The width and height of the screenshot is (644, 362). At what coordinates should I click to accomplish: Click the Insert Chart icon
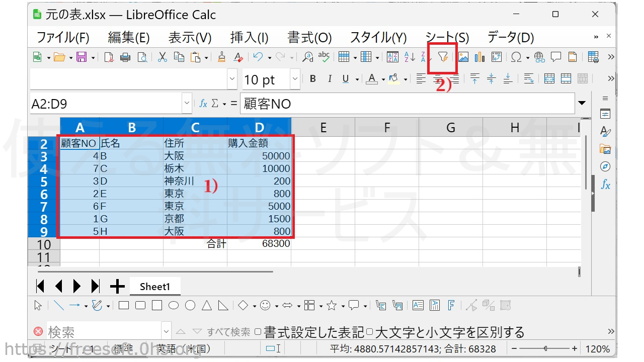[x=479, y=57]
